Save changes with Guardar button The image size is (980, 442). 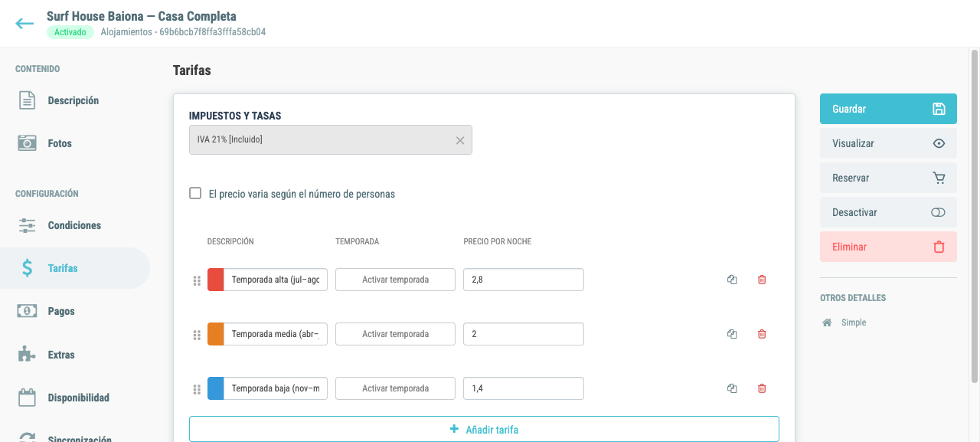(888, 109)
